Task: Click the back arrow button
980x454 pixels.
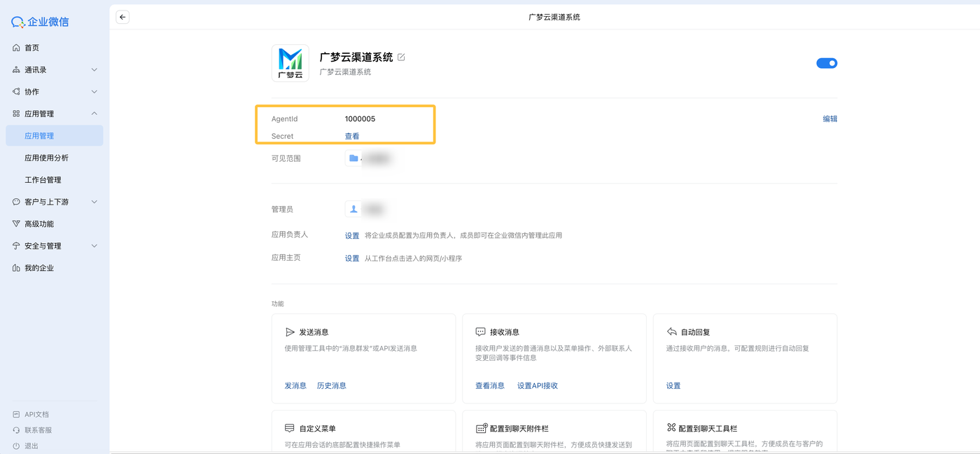Action: click(122, 17)
